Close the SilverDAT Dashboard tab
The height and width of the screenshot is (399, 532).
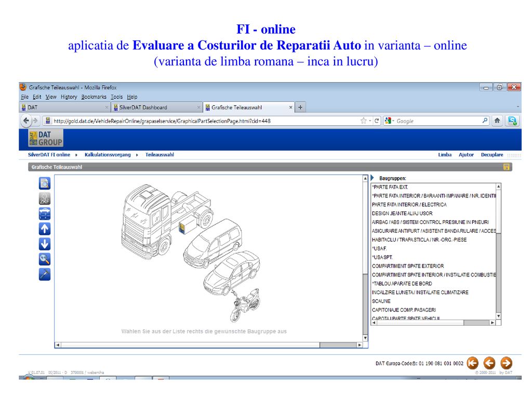point(199,107)
